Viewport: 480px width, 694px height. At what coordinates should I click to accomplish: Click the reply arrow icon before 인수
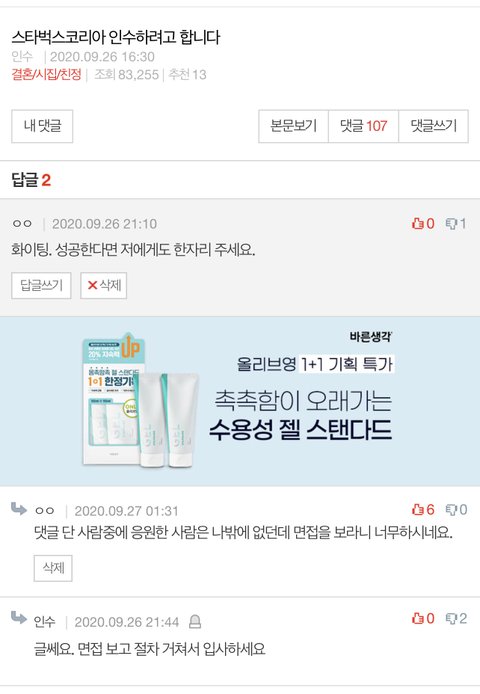click(x=19, y=617)
